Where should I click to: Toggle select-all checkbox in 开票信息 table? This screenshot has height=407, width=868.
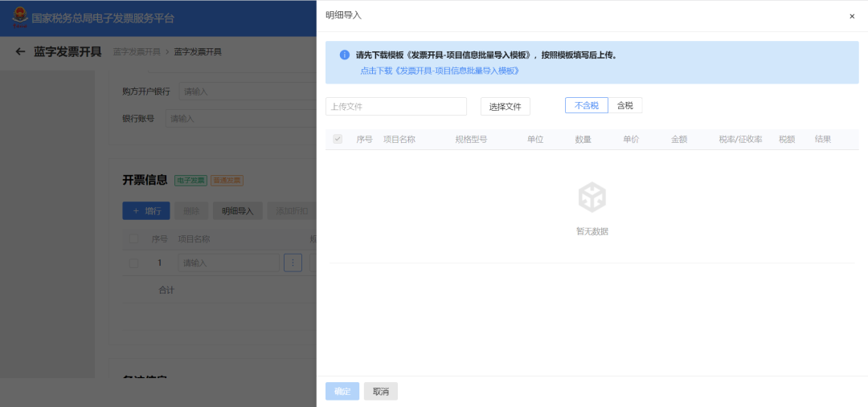(x=134, y=239)
